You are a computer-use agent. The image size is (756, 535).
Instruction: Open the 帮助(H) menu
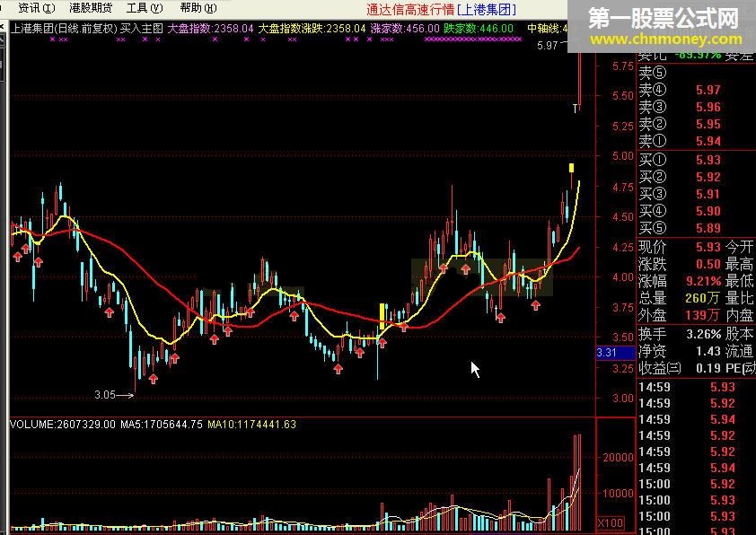coord(198,8)
